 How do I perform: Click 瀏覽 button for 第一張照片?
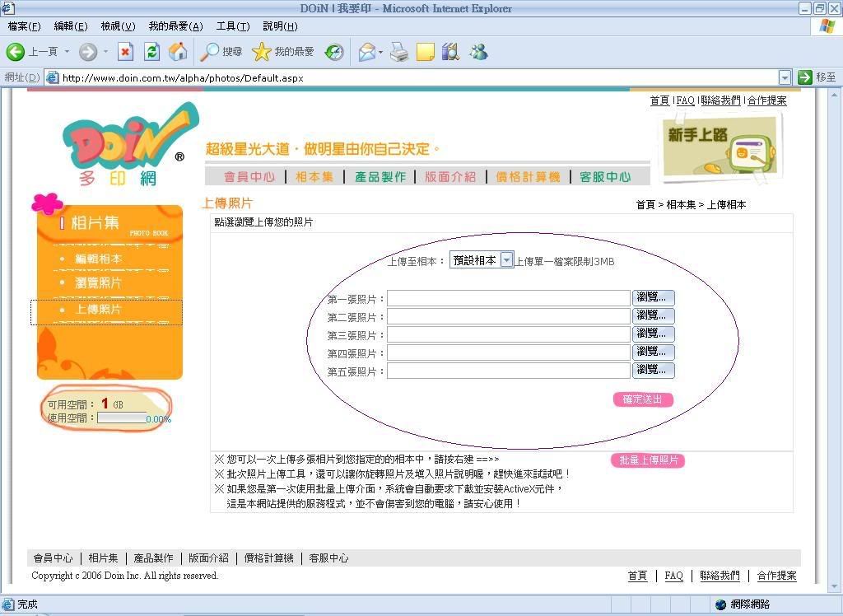tap(654, 297)
